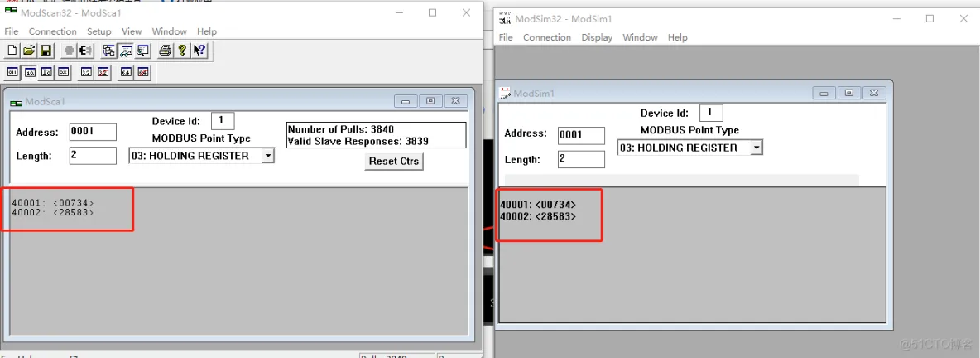
Task: Open the ModScan32 File menu
Action: tap(12, 31)
